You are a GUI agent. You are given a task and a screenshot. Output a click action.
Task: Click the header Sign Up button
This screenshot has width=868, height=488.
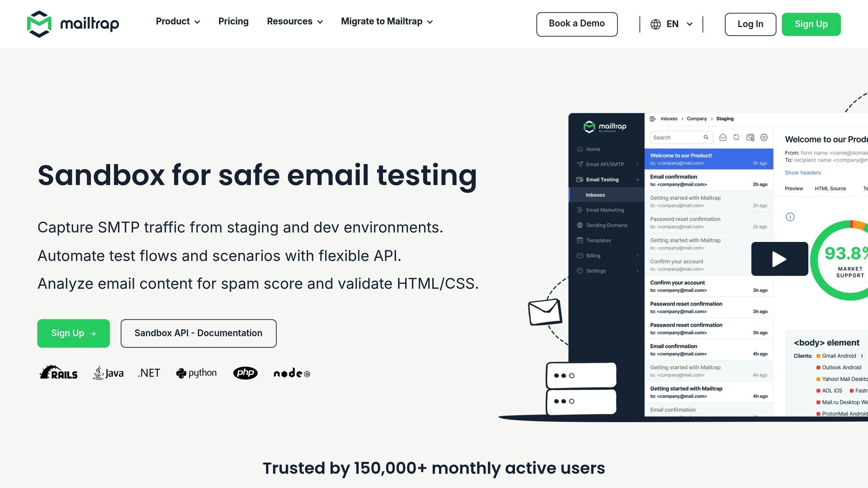point(811,24)
